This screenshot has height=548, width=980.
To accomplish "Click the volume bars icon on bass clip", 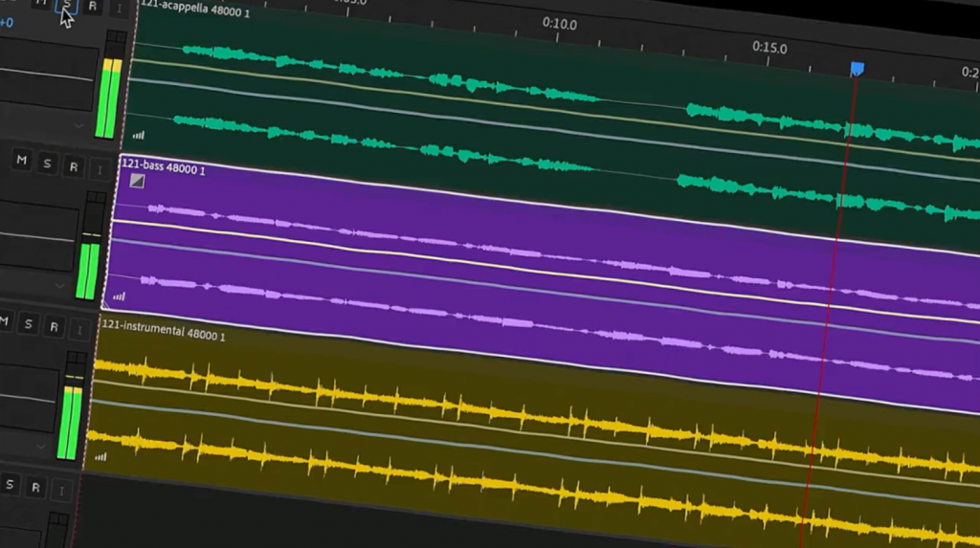I will [x=119, y=296].
